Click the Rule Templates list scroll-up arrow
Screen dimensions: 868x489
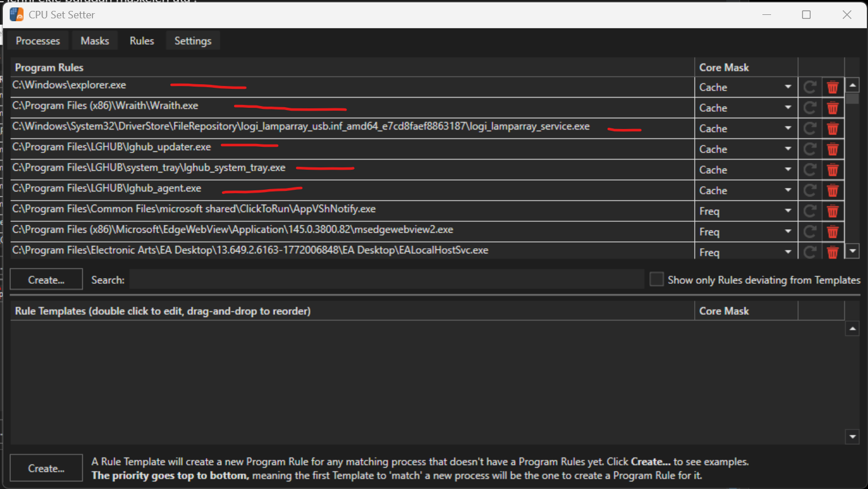pos(853,328)
